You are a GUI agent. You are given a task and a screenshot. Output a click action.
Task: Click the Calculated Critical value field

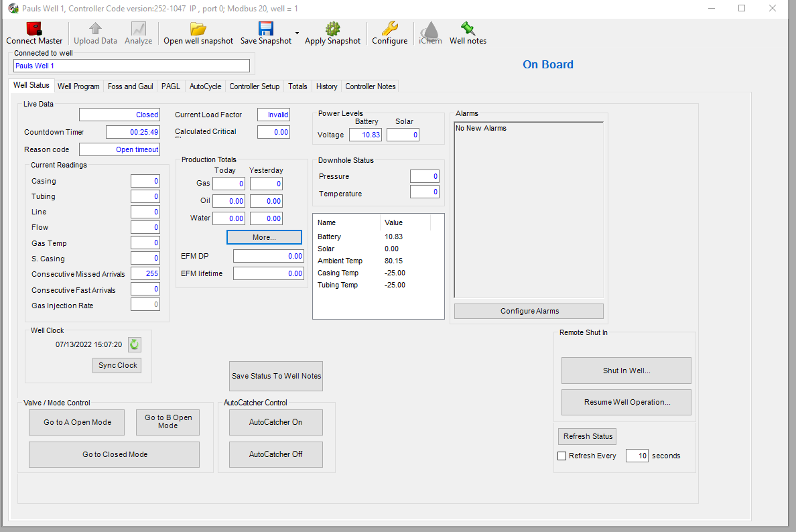(x=273, y=132)
